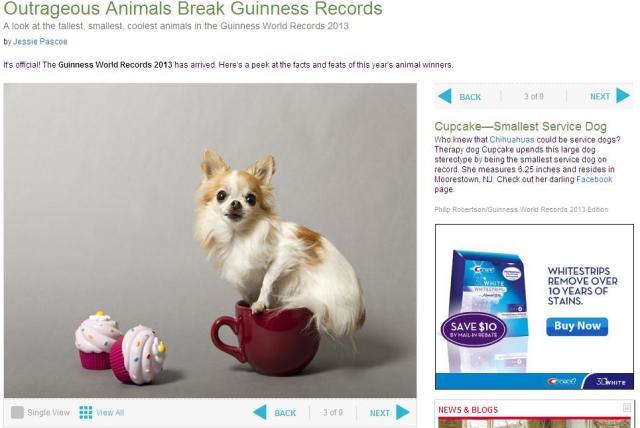Viewport: 640px width, 428px height.
Task: Click Buy Now in Whitestrips ad
Action: 577,326
